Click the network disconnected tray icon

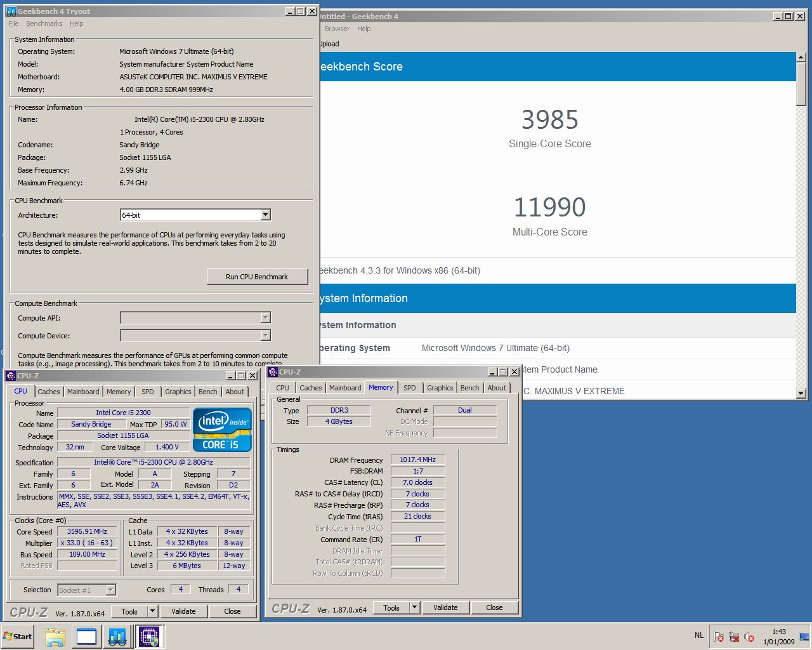pos(734,637)
